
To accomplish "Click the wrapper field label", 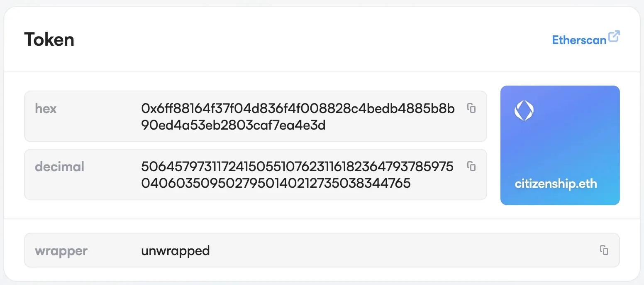I will point(61,251).
